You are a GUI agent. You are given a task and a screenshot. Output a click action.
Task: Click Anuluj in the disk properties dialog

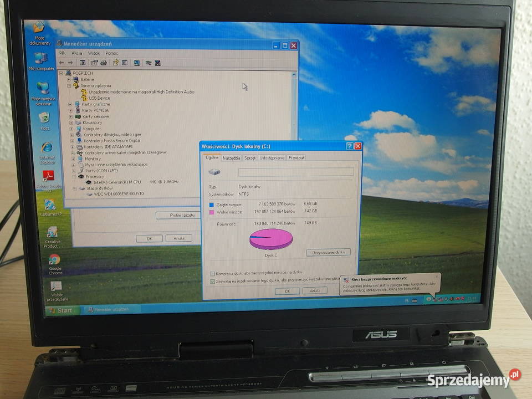(x=315, y=291)
